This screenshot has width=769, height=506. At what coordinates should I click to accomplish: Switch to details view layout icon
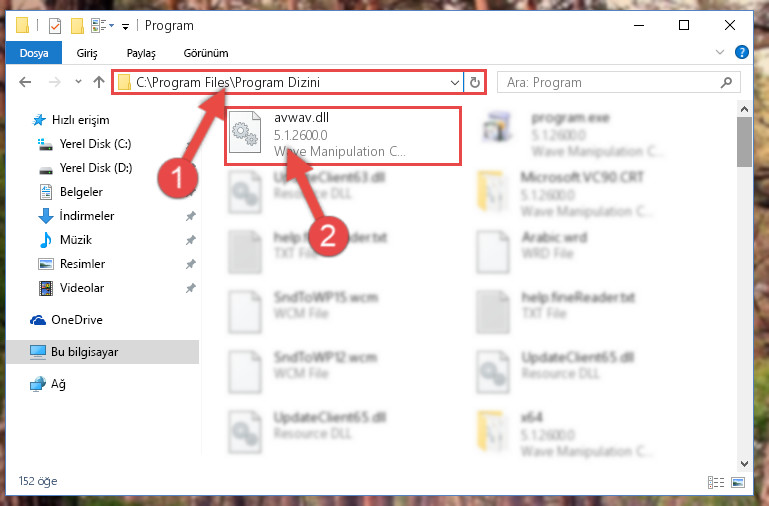pyautogui.click(x=716, y=482)
